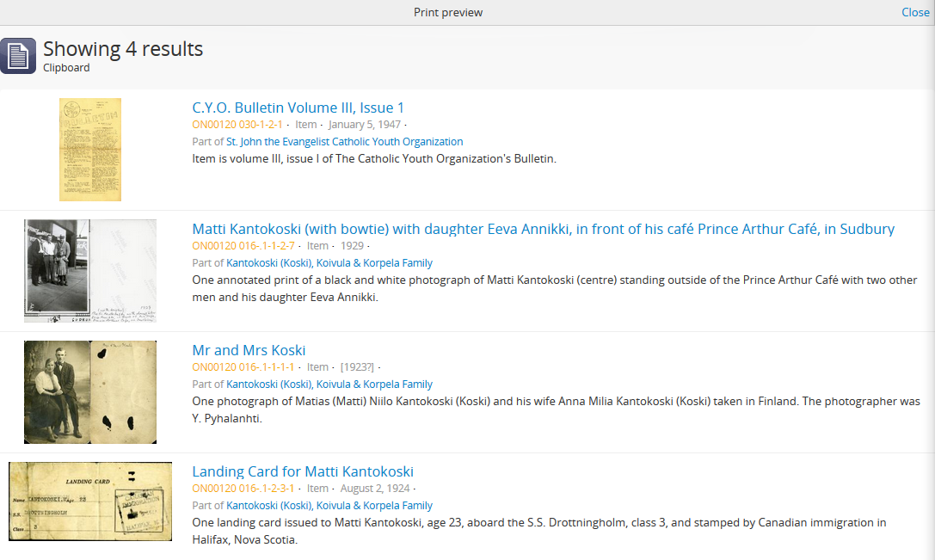Click the Print preview title bar
Image resolution: width=935 pixels, height=560 pixels.
[x=448, y=12]
